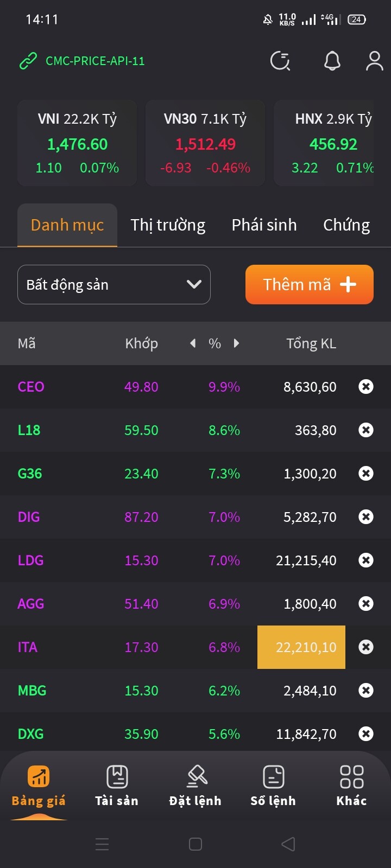Remove CEO from watchlist
Viewport: 391px width, 868px height.
(x=366, y=387)
